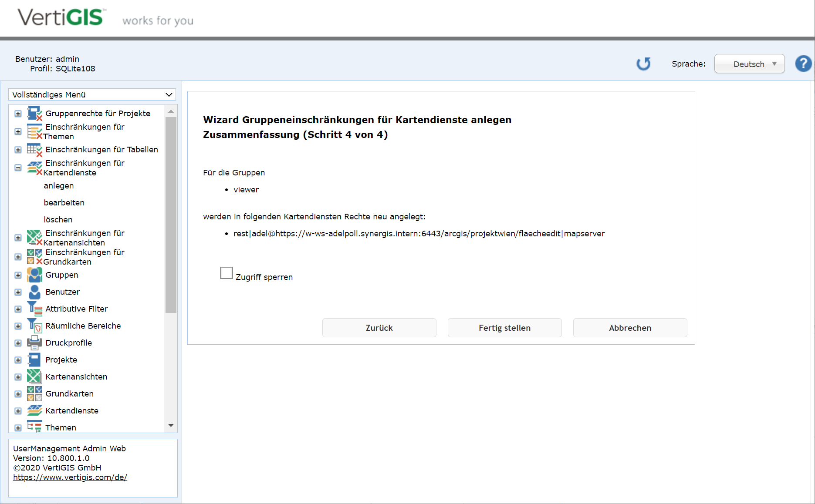
Task: Select the bearbeiten submenu item
Action: (64, 203)
